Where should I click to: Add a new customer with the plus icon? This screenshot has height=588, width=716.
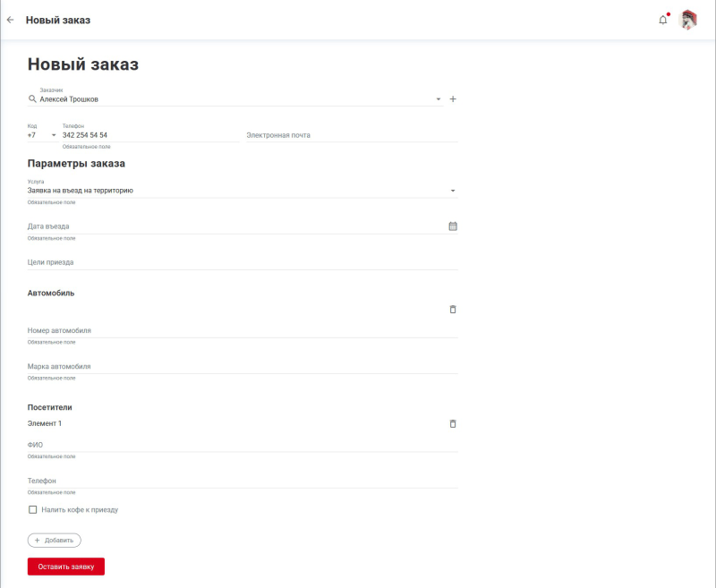[452, 98]
